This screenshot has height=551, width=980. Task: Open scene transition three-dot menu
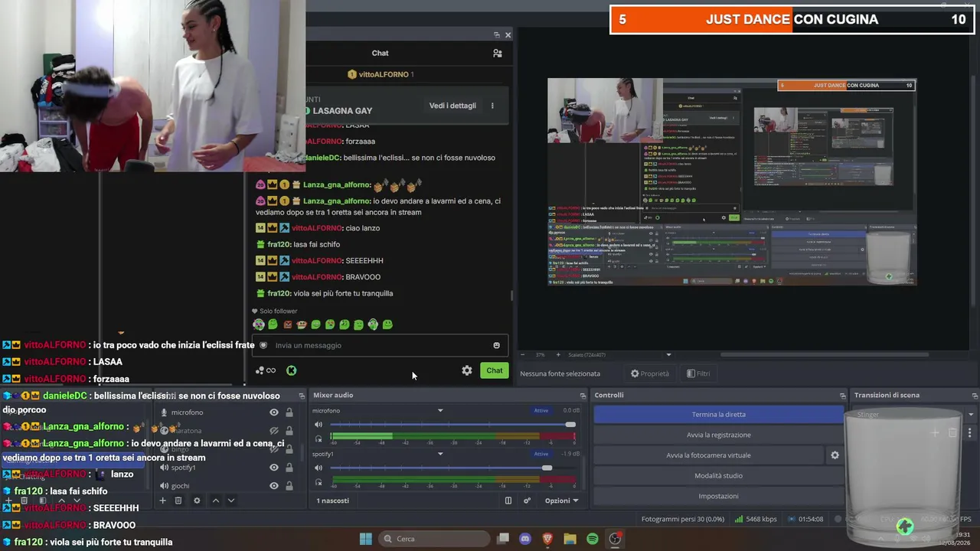click(x=970, y=433)
